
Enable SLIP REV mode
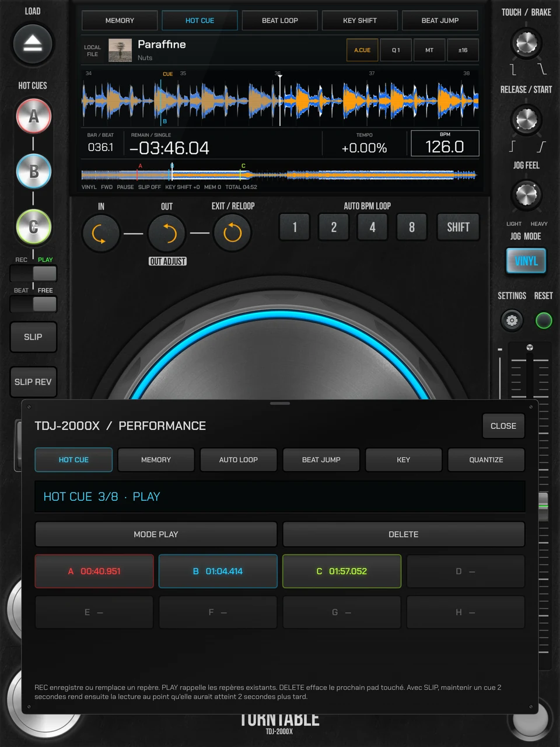[x=33, y=382]
